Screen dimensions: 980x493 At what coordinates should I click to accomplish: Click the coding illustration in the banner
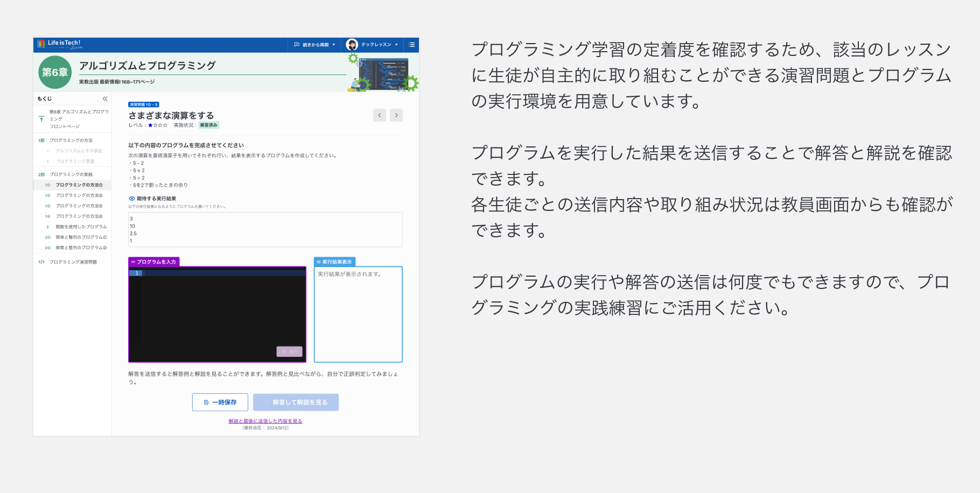tap(383, 73)
